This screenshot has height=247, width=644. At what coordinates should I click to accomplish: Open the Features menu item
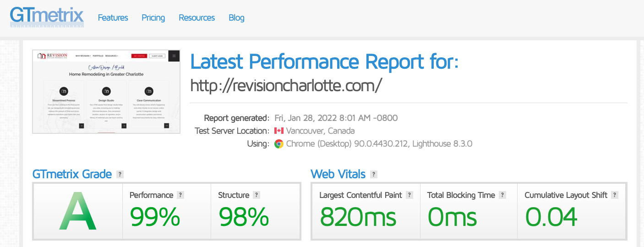pos(113,18)
